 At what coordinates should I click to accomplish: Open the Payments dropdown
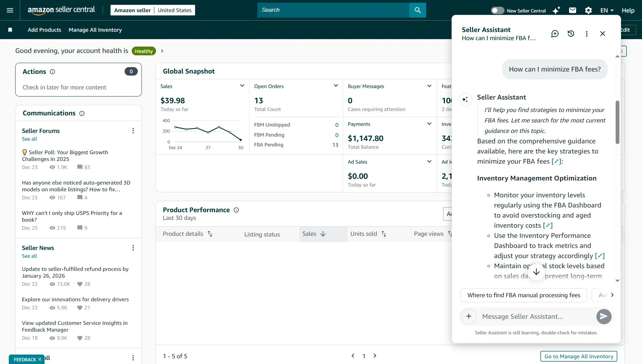tap(429, 123)
